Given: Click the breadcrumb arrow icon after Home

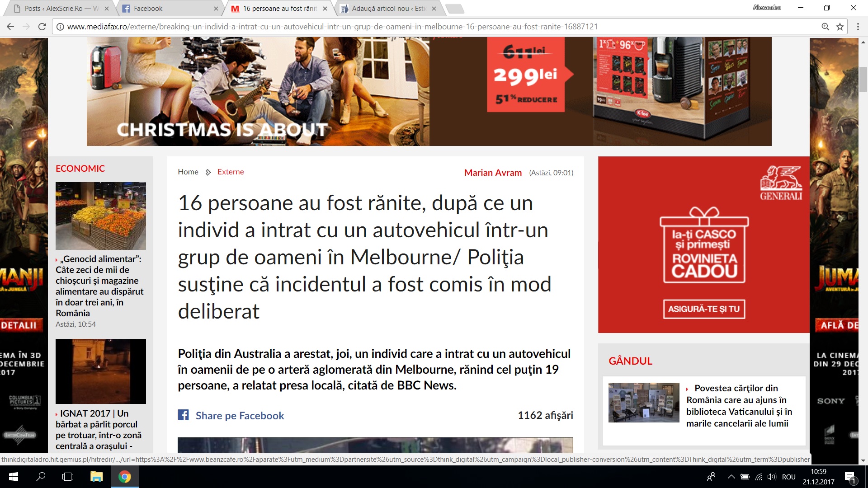Looking at the screenshot, I should pos(208,172).
